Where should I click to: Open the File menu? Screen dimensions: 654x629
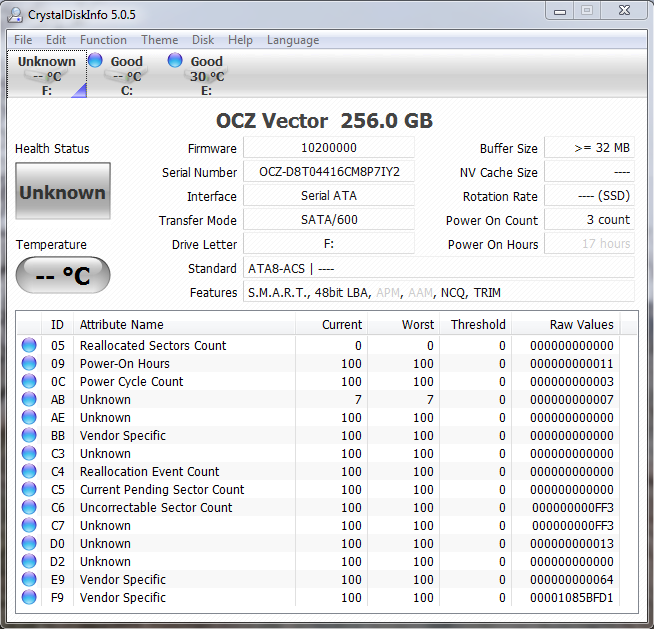click(22, 40)
